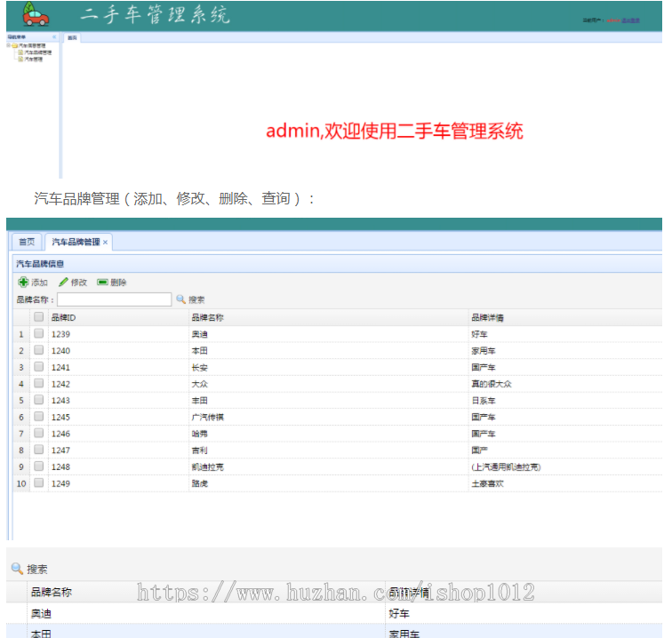Check the box for brand ID 1249
The image size is (672, 638).
pyautogui.click(x=38, y=482)
